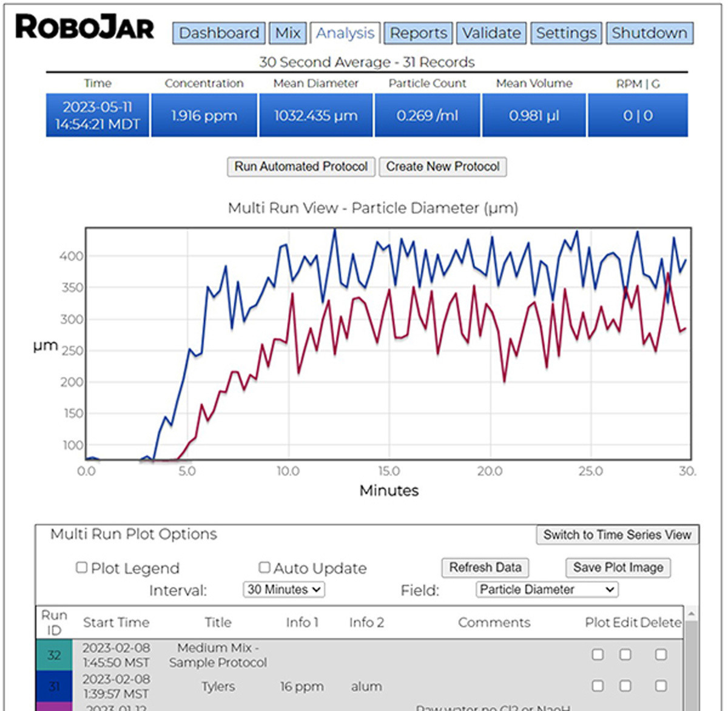Click the Shutdown tab
The image size is (728, 711).
649,33
